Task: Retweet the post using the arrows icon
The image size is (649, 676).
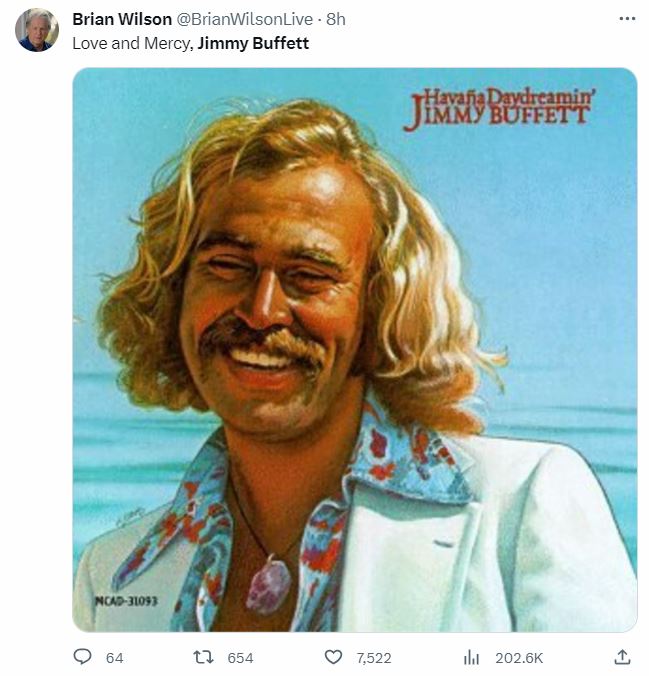Action: (203, 657)
